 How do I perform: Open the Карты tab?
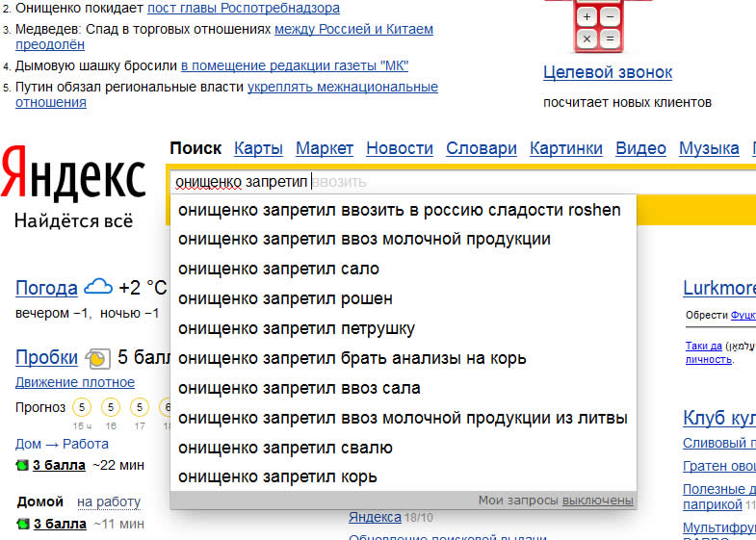[258, 148]
